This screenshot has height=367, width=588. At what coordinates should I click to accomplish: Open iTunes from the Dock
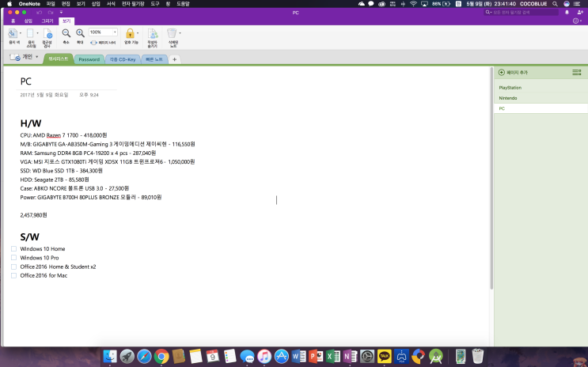(x=264, y=356)
